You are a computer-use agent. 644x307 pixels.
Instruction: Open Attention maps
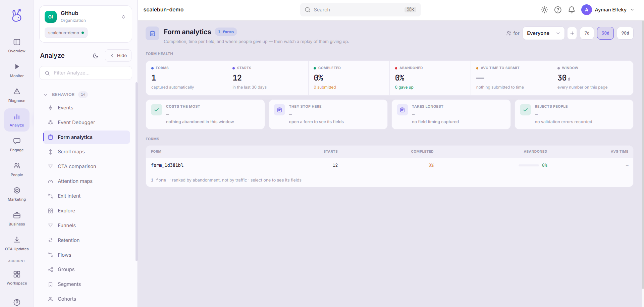[87, 181]
